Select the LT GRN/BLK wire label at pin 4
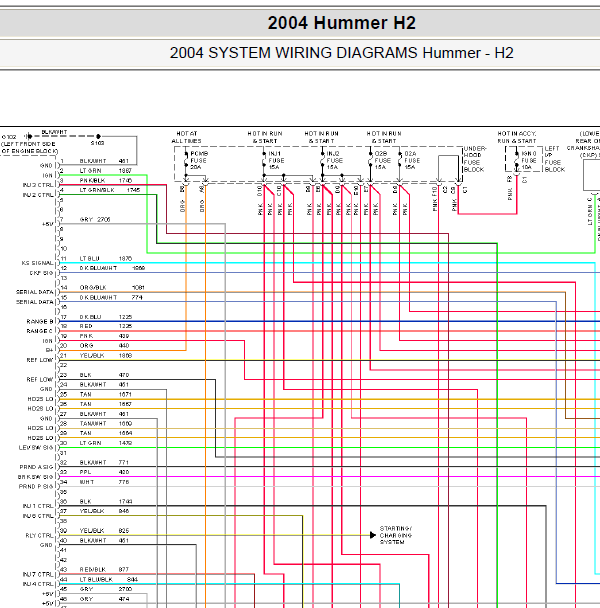Viewport: 600px width, 608px height. tap(97, 190)
